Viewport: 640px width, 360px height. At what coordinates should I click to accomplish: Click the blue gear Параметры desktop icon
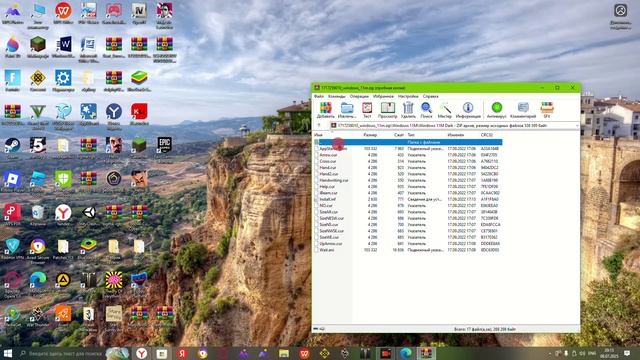pyautogui.click(x=63, y=78)
